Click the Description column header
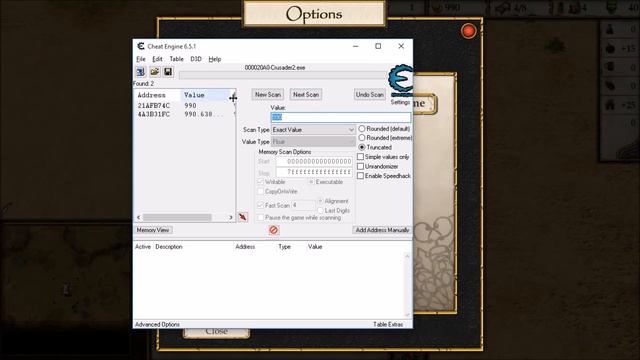Viewport: 640px width, 360px height. (169, 247)
